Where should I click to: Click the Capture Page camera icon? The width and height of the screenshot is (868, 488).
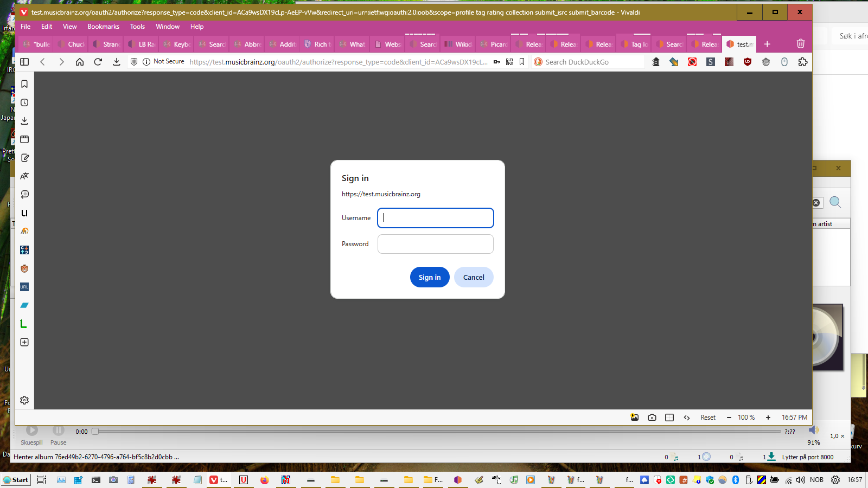652,418
